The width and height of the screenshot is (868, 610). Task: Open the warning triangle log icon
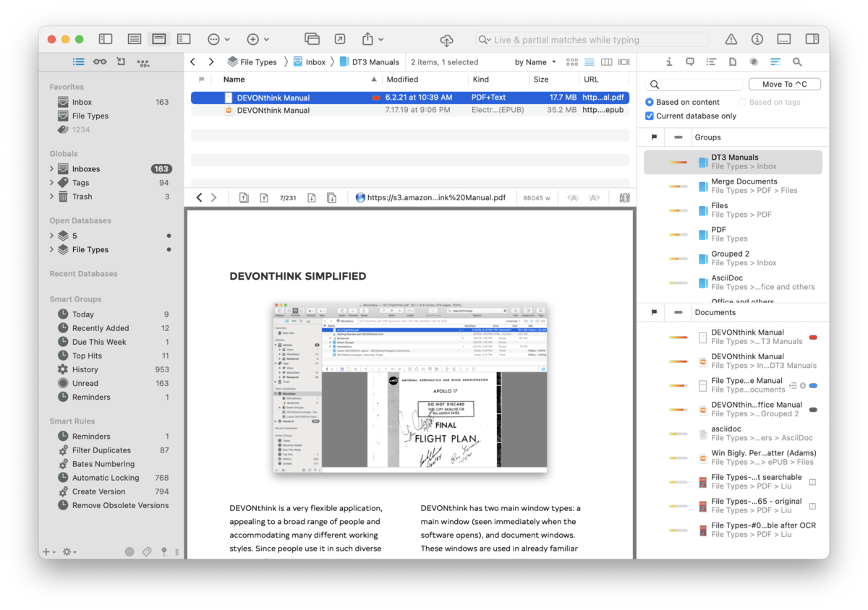[731, 39]
